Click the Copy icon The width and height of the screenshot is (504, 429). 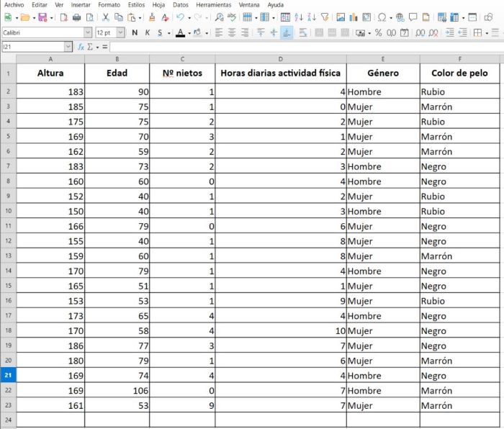tap(119, 17)
